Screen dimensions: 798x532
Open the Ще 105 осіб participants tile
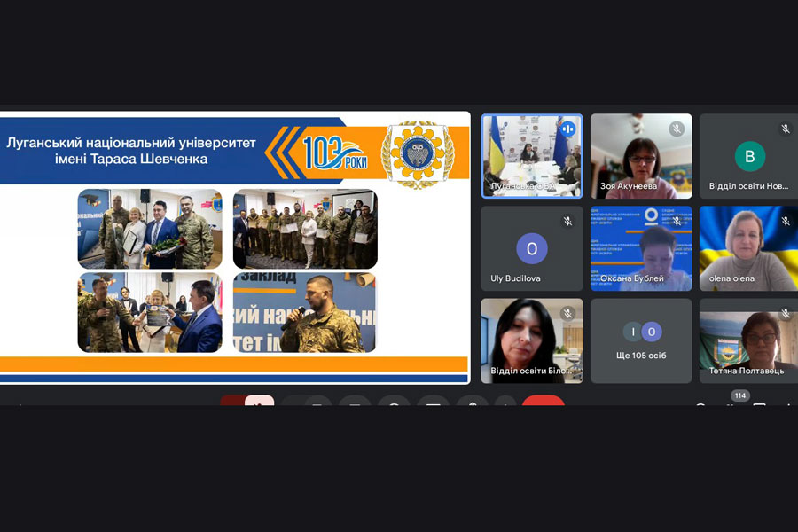pos(641,340)
